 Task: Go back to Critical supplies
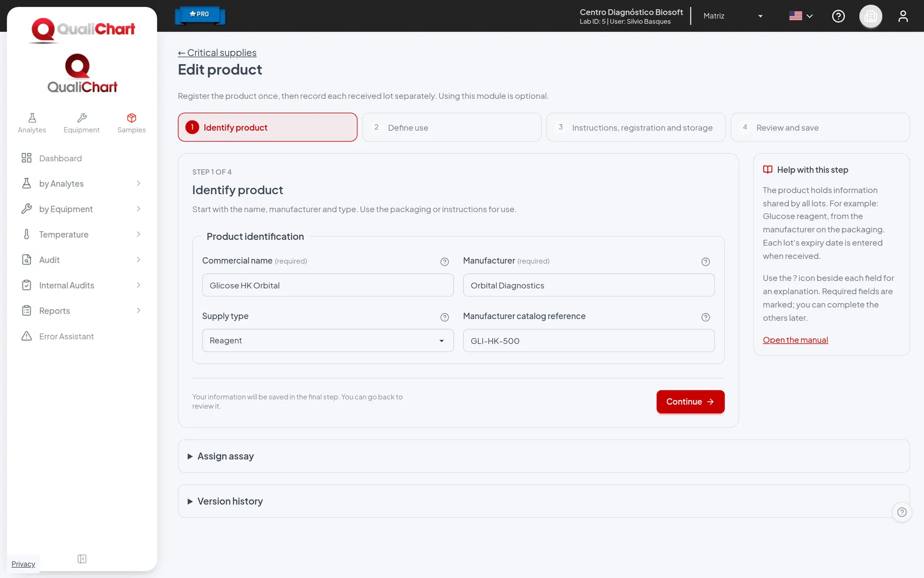coord(217,53)
